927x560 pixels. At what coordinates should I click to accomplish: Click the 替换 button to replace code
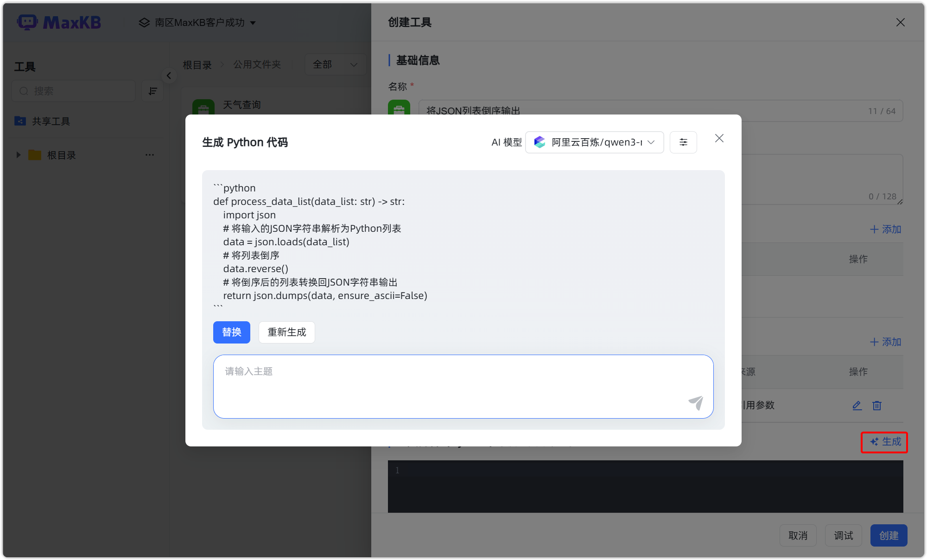pyautogui.click(x=231, y=332)
